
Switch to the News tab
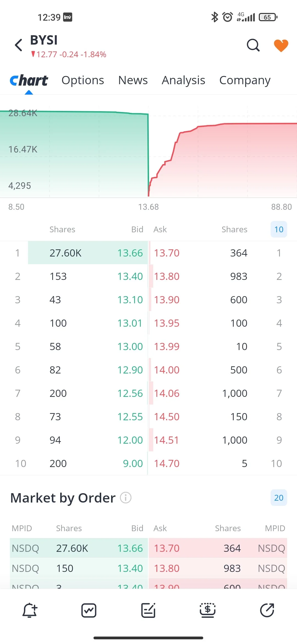tap(133, 80)
